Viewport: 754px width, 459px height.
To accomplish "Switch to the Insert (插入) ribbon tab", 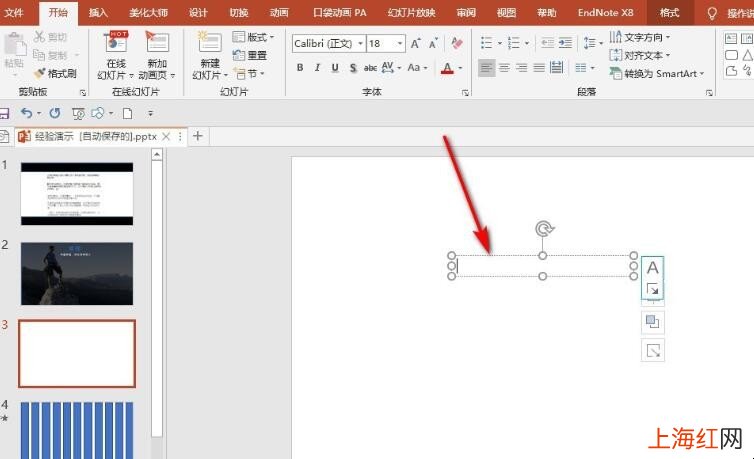I will pyautogui.click(x=98, y=13).
